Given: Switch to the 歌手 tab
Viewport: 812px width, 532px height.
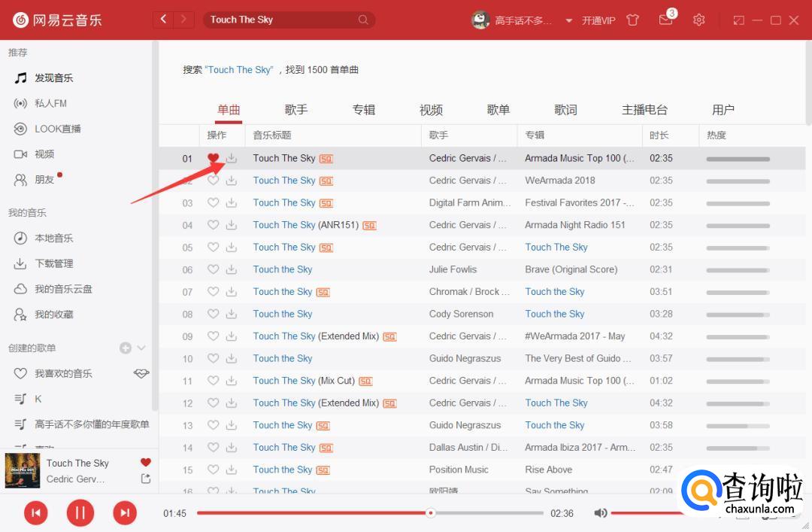Looking at the screenshot, I should tap(296, 110).
